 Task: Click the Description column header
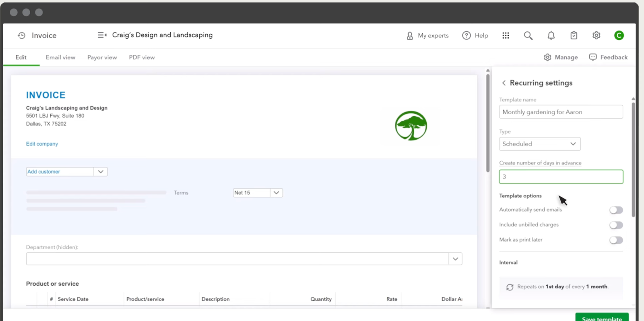pyautogui.click(x=216, y=299)
